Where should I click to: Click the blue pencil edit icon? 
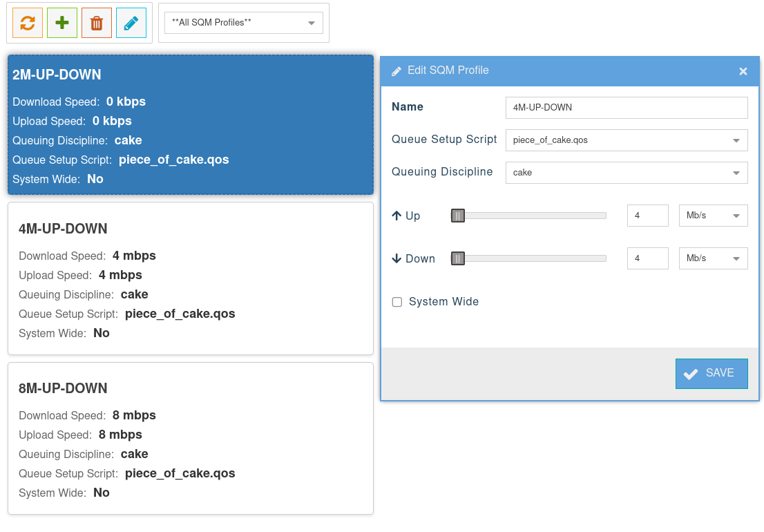(x=131, y=23)
